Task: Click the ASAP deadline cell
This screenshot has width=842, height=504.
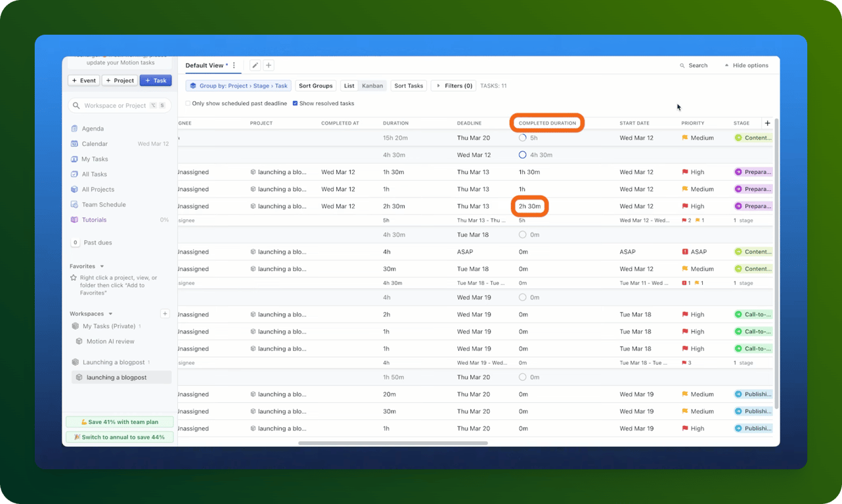Action: [465, 252]
